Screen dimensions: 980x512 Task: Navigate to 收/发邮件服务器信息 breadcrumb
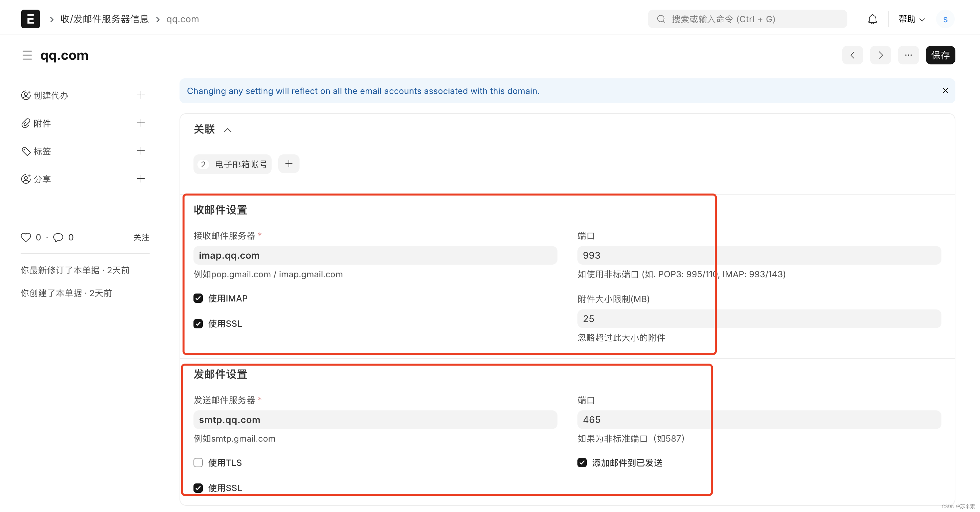[x=105, y=19]
